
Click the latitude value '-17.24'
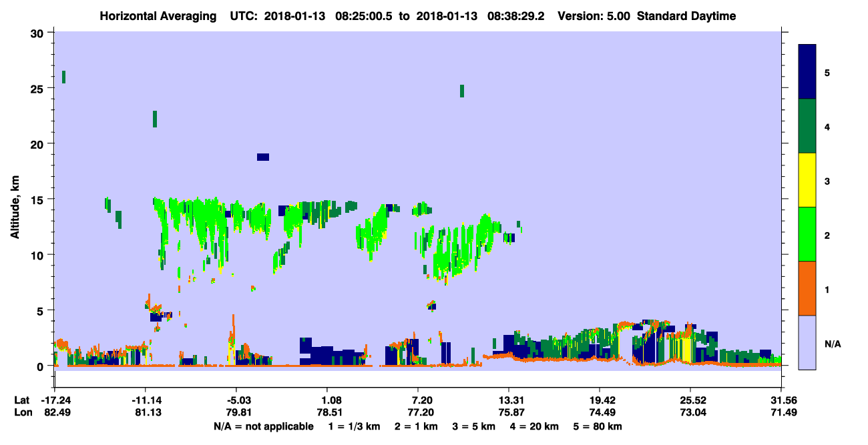click(55, 400)
